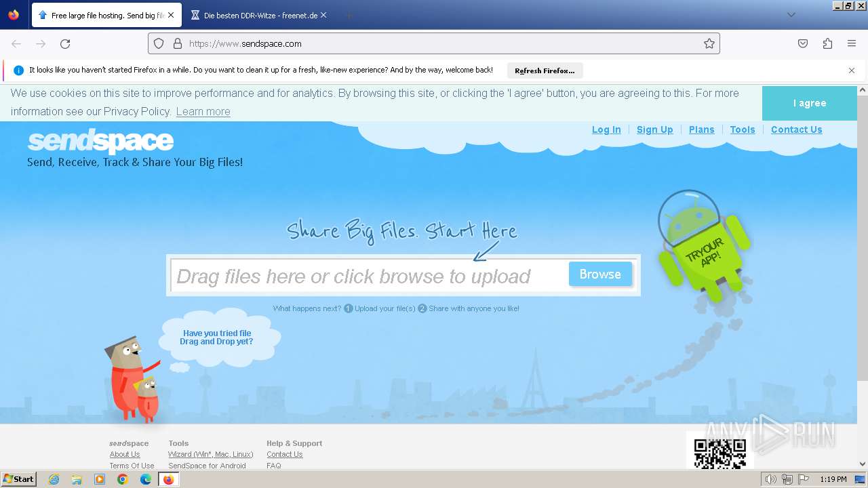The height and width of the screenshot is (488, 868).
Task: Click the Firefox logo in the title bar
Action: [14, 14]
